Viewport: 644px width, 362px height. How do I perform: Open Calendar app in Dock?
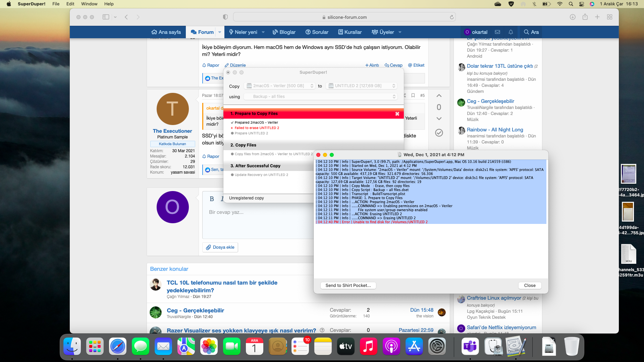[255, 346]
